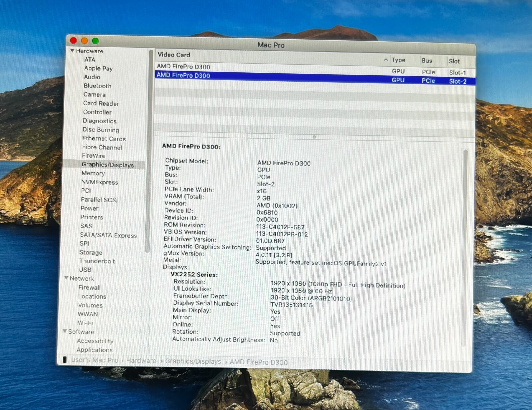Sort by the Video Card column header
The height and width of the screenshot is (410, 532).
pos(174,55)
